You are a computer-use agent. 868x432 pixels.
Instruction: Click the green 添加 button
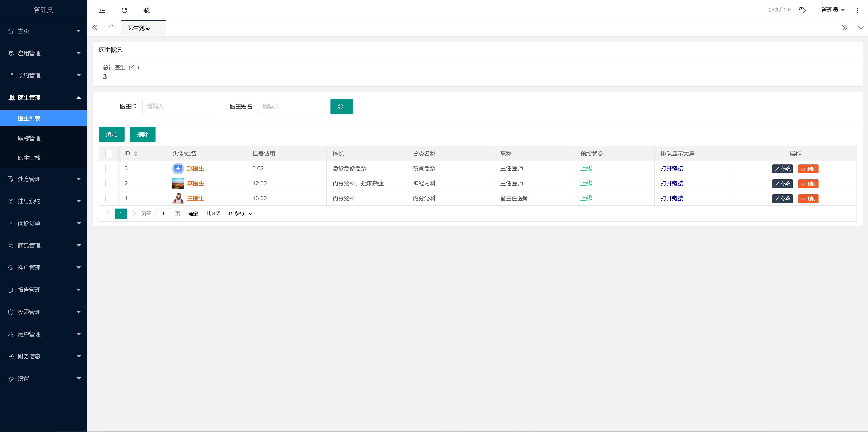(x=111, y=134)
